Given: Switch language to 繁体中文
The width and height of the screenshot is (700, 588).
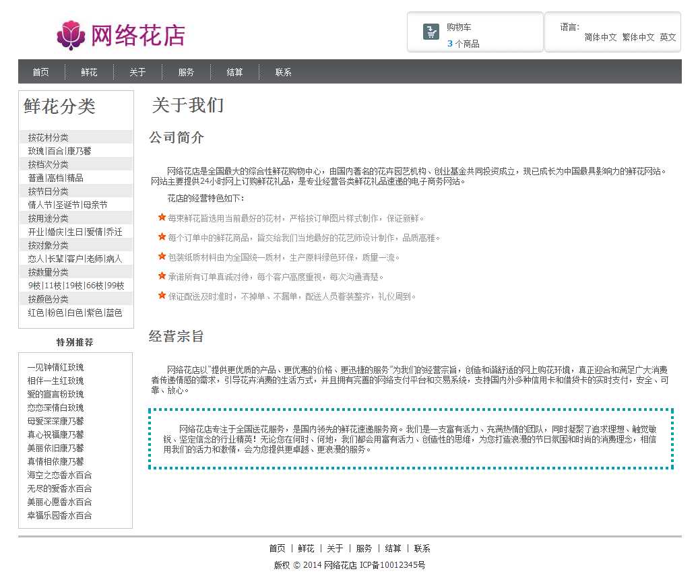Looking at the screenshot, I should [x=638, y=38].
